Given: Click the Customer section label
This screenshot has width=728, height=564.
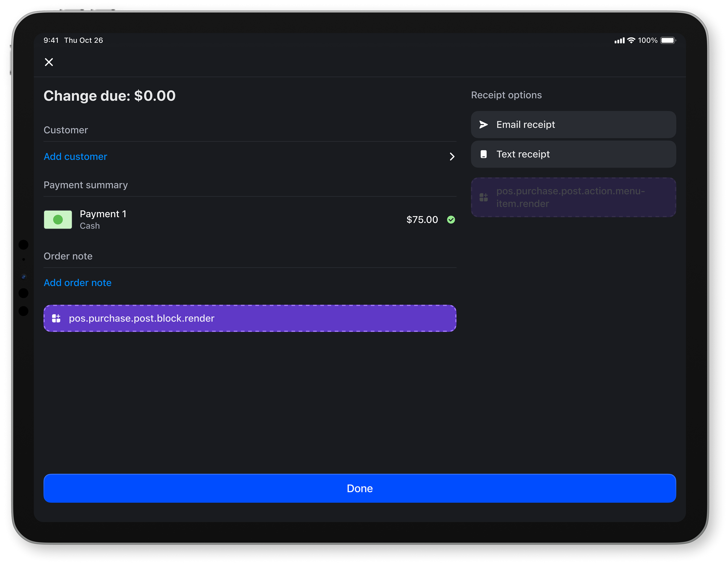Looking at the screenshot, I should (66, 130).
